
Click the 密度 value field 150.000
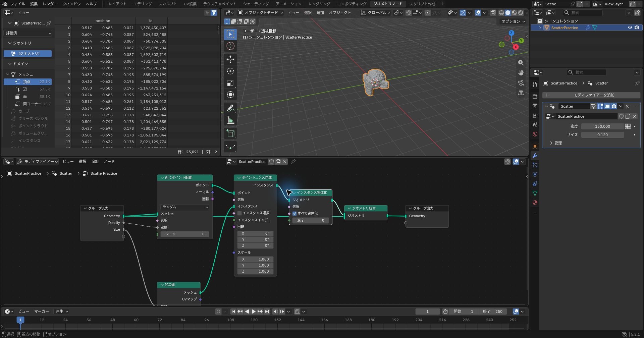coord(602,126)
